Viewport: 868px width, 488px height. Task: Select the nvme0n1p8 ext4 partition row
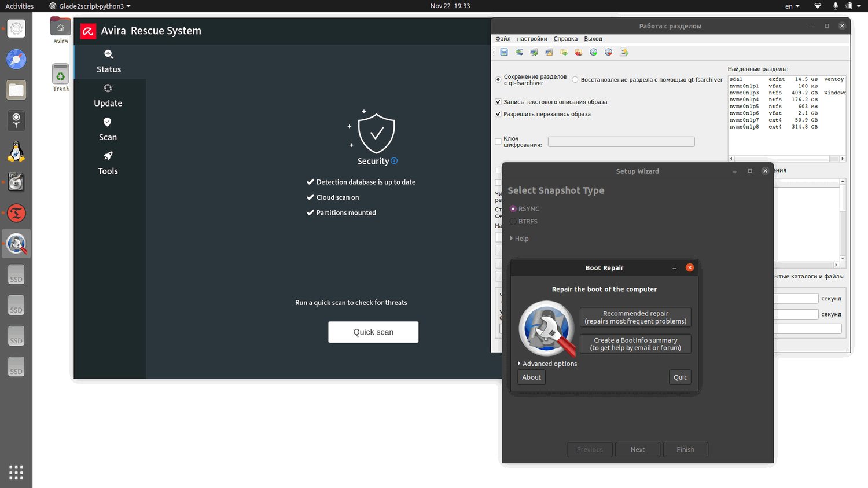(x=786, y=127)
